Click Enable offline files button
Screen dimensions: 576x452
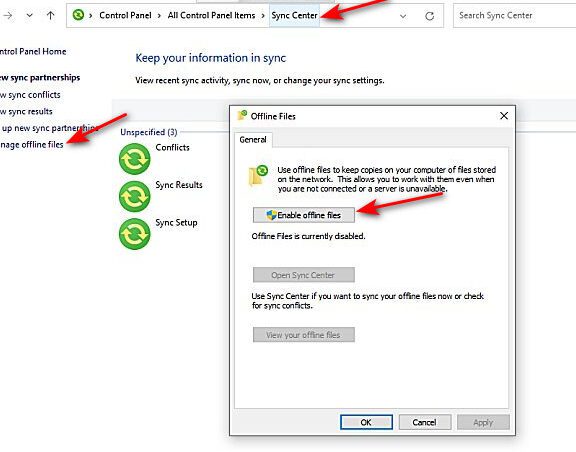coord(304,215)
